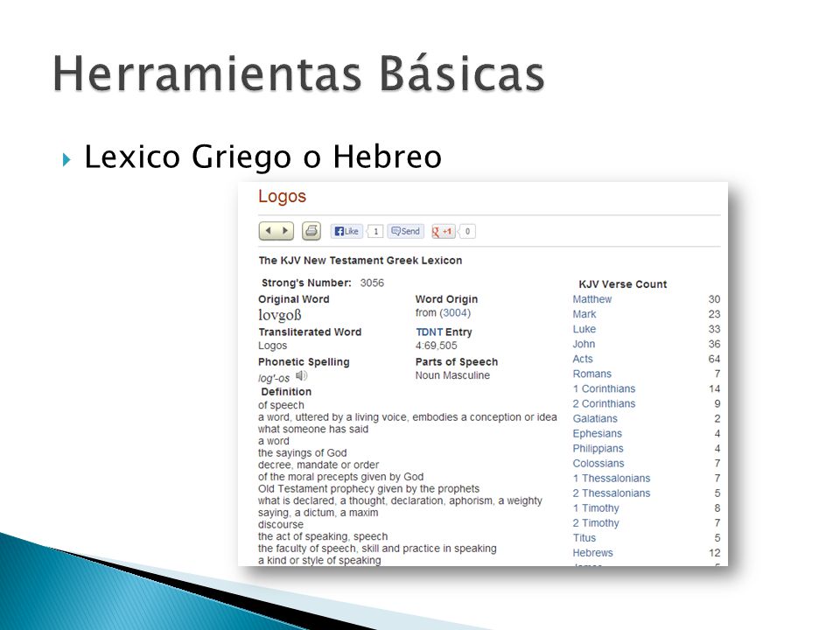The image size is (840, 630).
Task: Open the Mark verse link
Action: [584, 314]
